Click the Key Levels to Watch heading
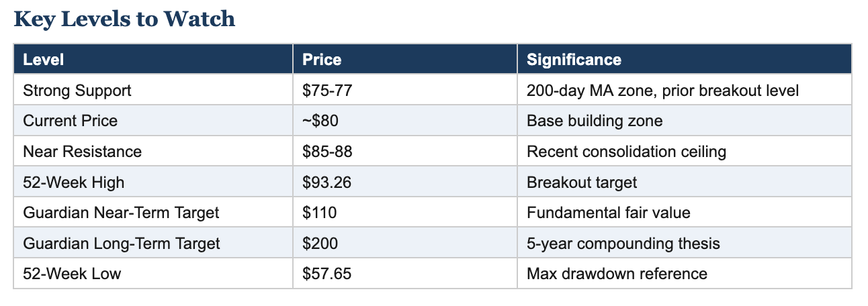This screenshot has width=868, height=306. [x=124, y=19]
